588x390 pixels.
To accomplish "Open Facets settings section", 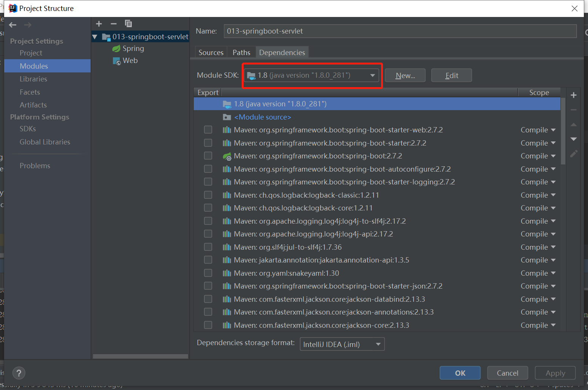I will tap(30, 92).
